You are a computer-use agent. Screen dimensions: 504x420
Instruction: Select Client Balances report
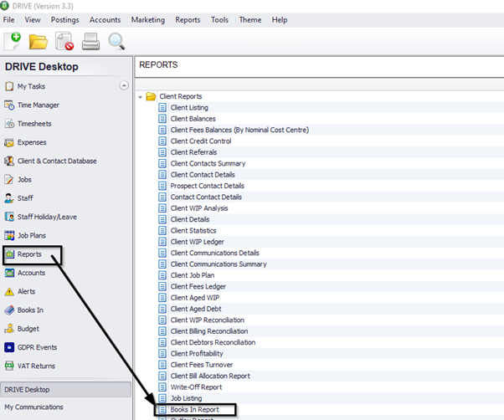click(193, 119)
